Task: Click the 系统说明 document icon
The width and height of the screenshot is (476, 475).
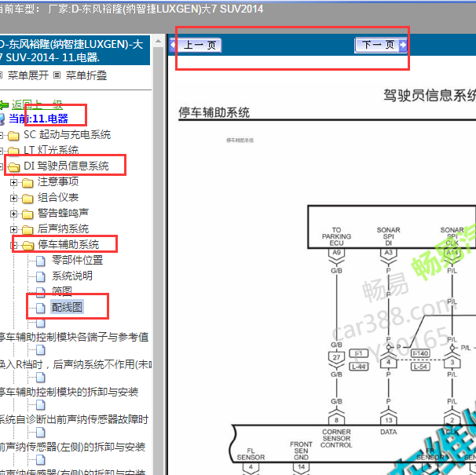Action: [x=40, y=276]
